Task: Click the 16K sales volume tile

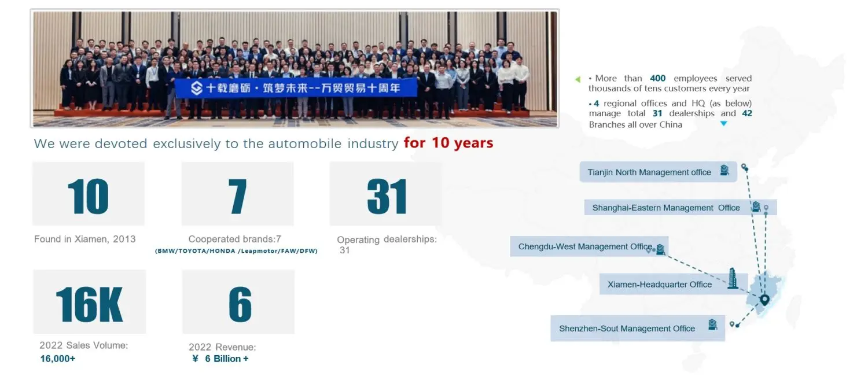Action: point(89,301)
